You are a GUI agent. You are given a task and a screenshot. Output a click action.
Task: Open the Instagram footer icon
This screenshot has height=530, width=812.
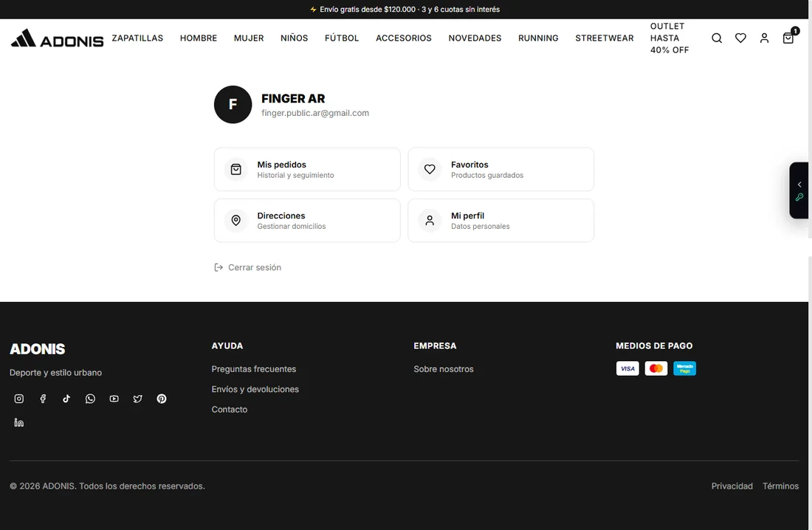[x=19, y=399]
